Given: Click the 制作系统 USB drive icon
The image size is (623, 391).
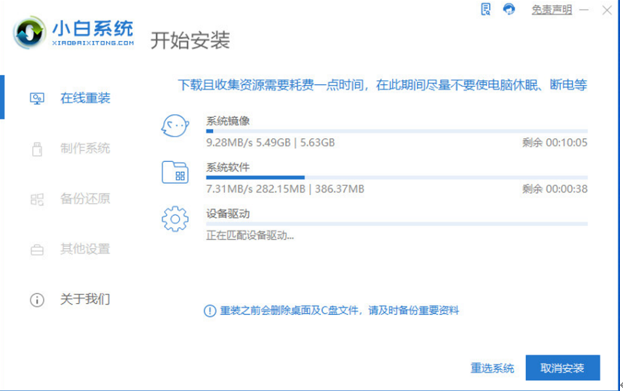Looking at the screenshot, I should pyautogui.click(x=37, y=149).
